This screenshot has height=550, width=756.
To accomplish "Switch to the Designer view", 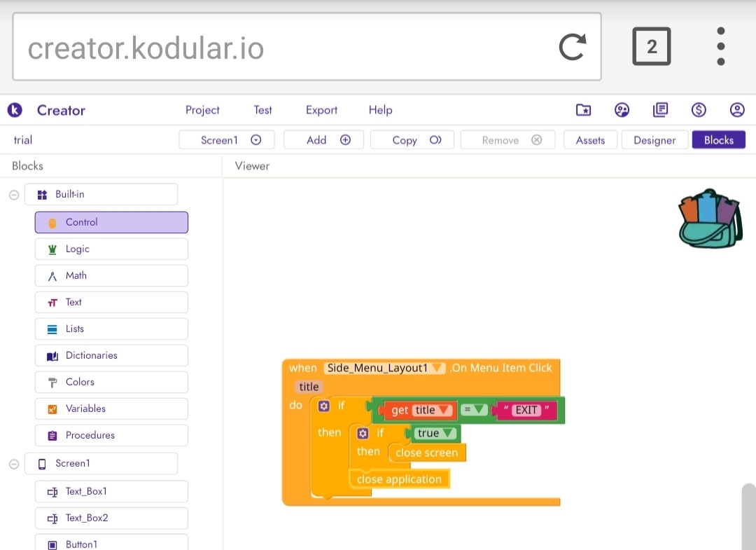I will click(654, 140).
